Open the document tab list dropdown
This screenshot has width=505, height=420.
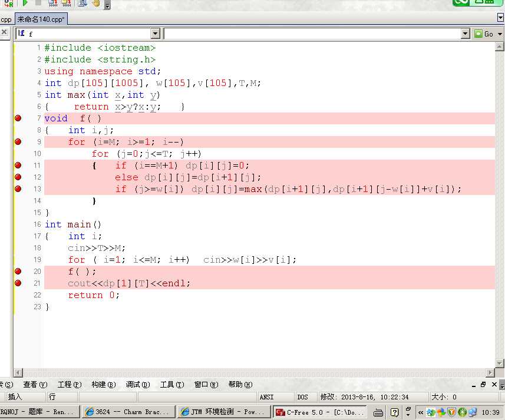coord(500,18)
